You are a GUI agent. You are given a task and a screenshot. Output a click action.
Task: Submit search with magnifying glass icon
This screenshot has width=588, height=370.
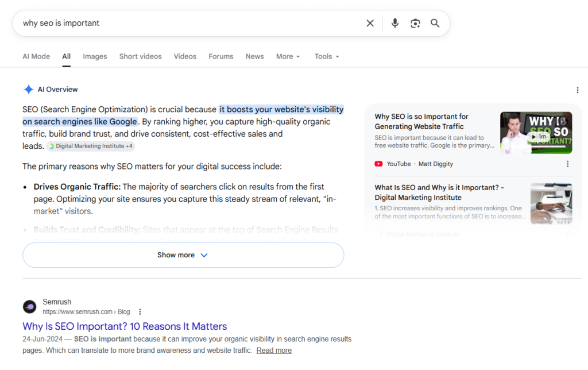pyautogui.click(x=435, y=23)
